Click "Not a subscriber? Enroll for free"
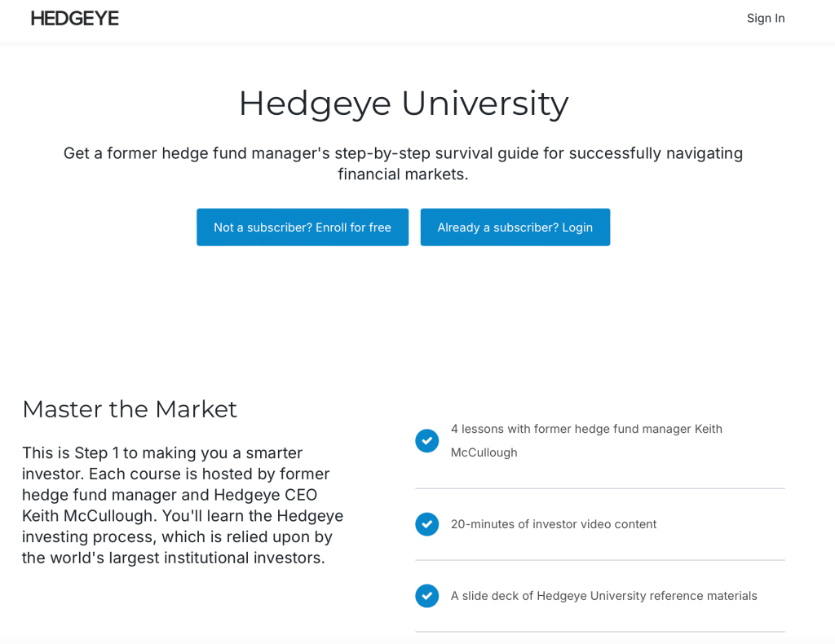The width and height of the screenshot is (835, 644). tap(302, 227)
